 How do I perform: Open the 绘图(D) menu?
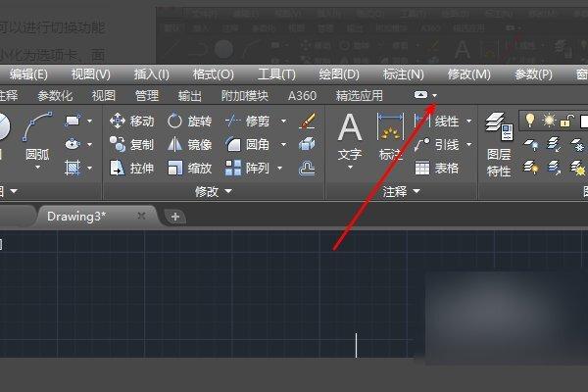pos(339,74)
